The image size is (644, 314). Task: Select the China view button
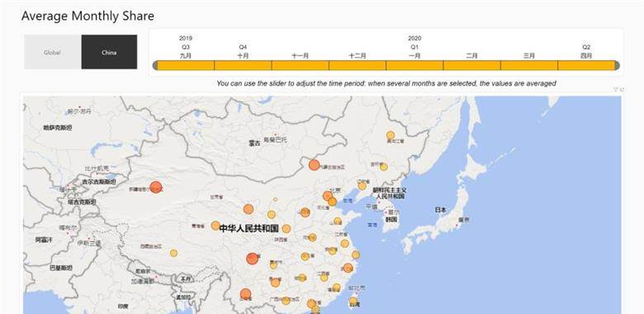point(109,52)
